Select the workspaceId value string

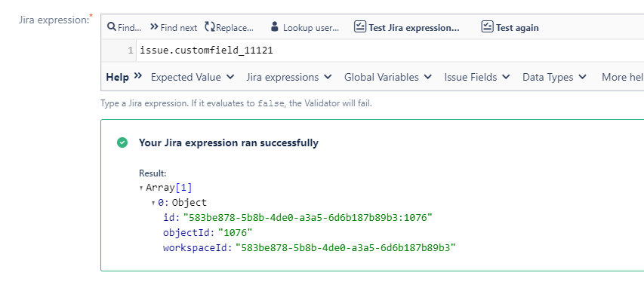tap(346, 248)
